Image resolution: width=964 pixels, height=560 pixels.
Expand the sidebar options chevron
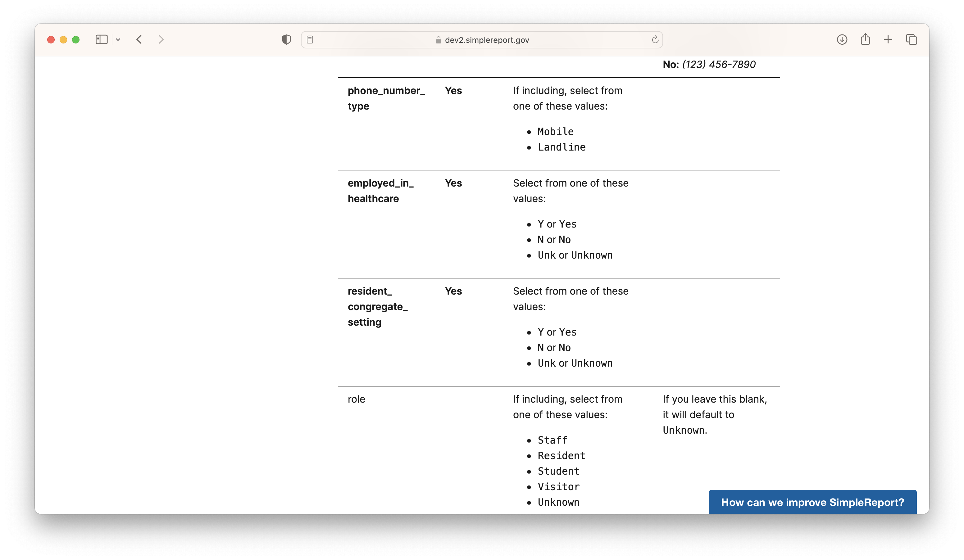(118, 39)
